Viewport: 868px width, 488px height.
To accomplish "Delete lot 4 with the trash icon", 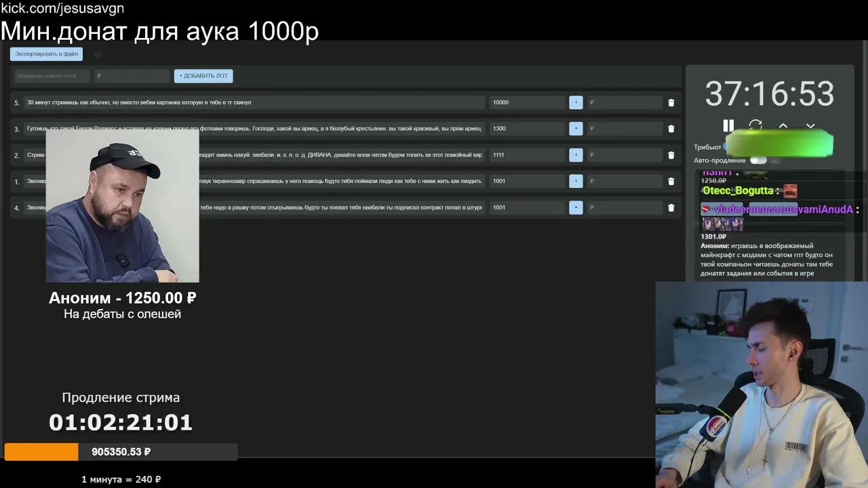I will pos(671,207).
